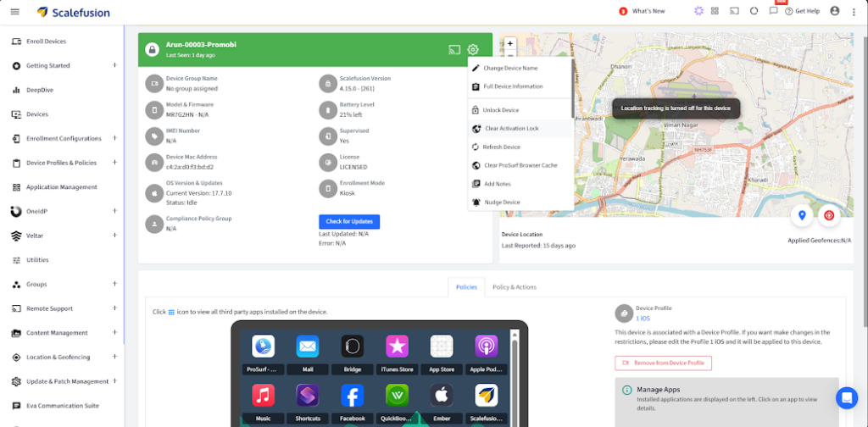Screen dimensions: 868x427
Task: Click the red target locate button
Action: click(x=829, y=216)
